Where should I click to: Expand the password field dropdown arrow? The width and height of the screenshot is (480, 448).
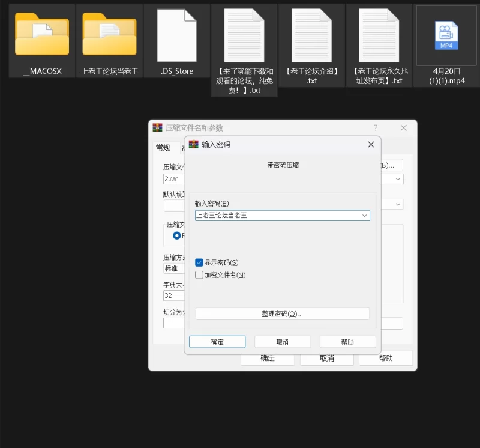(x=364, y=216)
